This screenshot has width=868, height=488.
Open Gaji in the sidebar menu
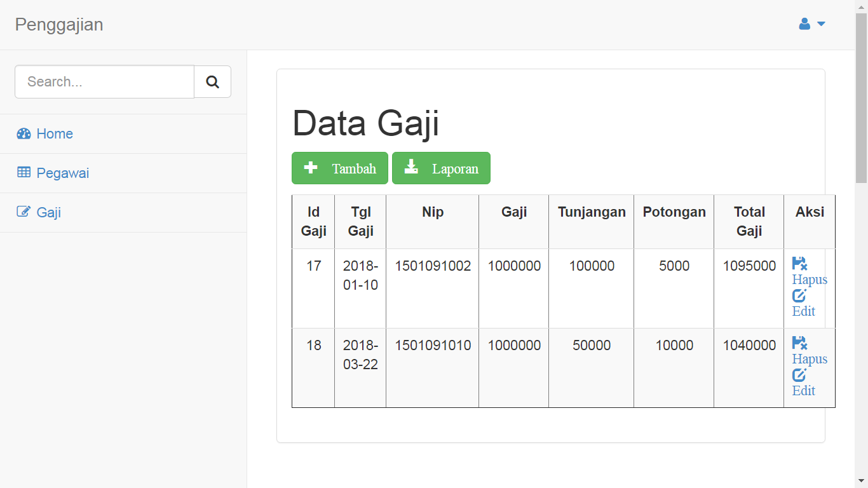click(49, 212)
